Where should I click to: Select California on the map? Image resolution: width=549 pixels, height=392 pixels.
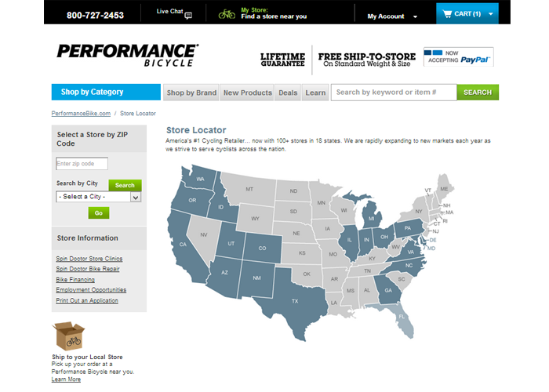coord(183,245)
